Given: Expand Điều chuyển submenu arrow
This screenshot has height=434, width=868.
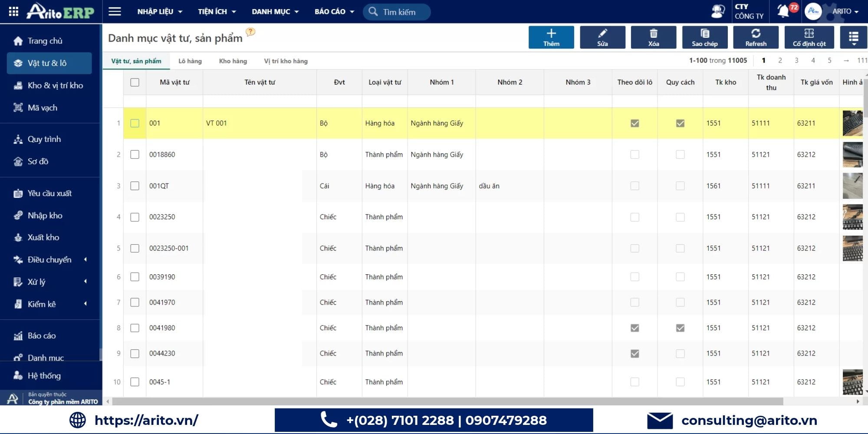Looking at the screenshot, I should coord(85,260).
